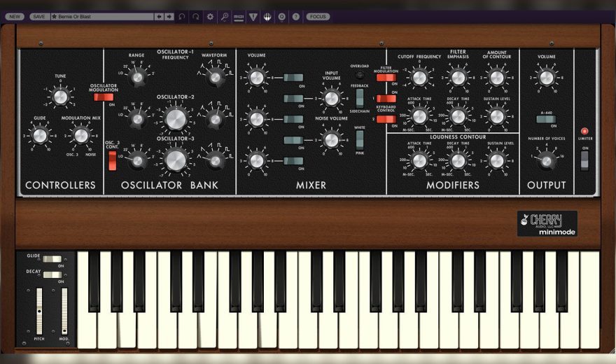Click the Oscillator-3 waveform knob
Image resolution: width=616 pixels, height=364 pixels.
point(216,160)
